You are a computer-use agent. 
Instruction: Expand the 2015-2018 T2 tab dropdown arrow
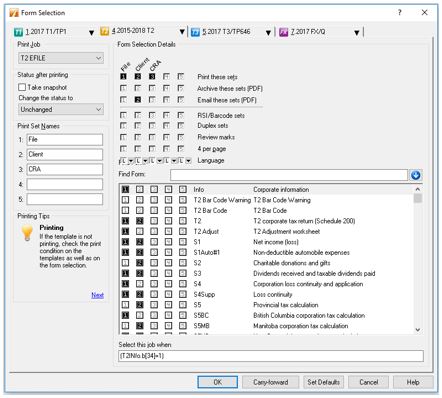pos(182,32)
